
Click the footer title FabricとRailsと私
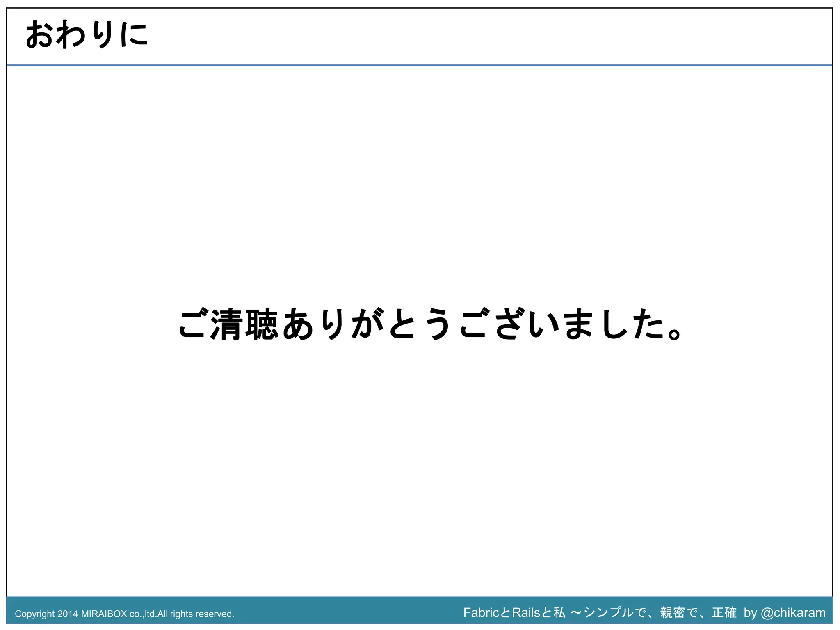point(514,612)
